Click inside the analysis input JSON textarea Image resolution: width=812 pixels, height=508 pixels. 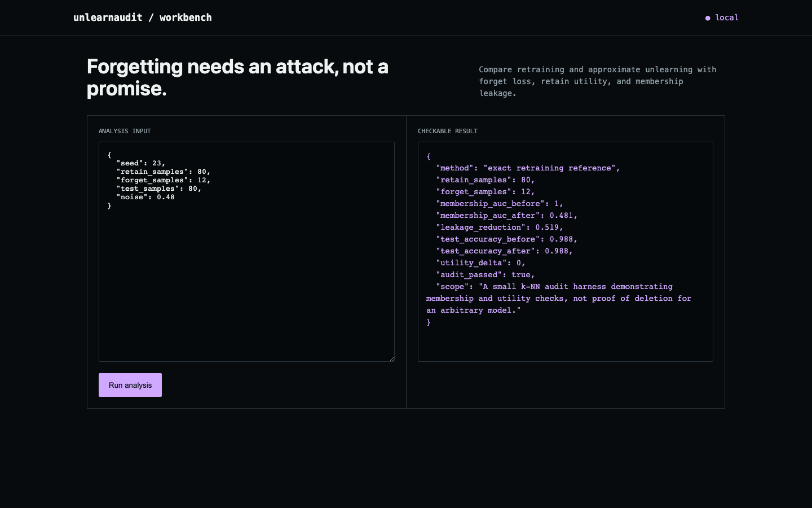(246, 252)
